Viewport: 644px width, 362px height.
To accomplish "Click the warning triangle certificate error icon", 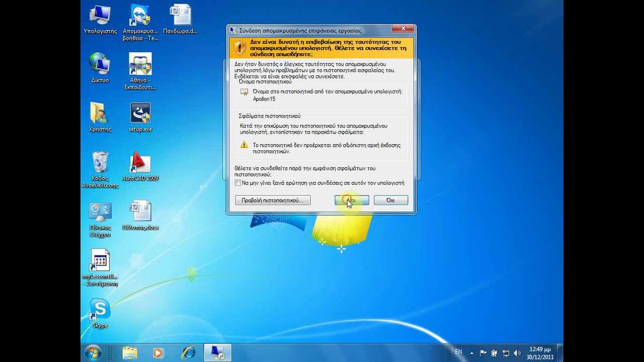I will click(244, 145).
